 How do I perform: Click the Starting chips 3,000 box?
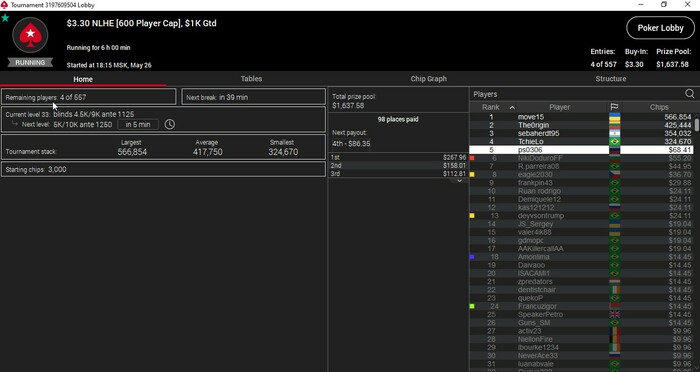pyautogui.click(x=163, y=169)
